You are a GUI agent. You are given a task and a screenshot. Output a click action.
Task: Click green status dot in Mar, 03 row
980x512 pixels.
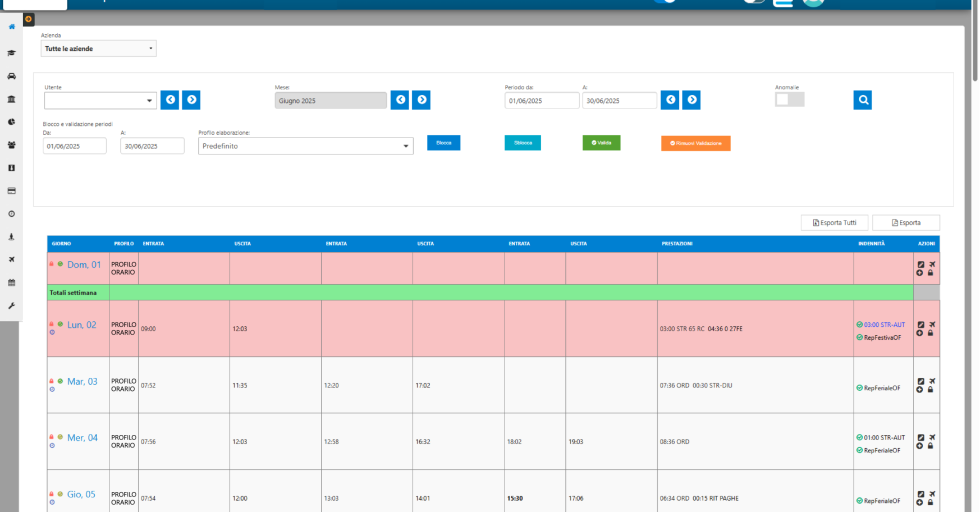tap(60, 381)
